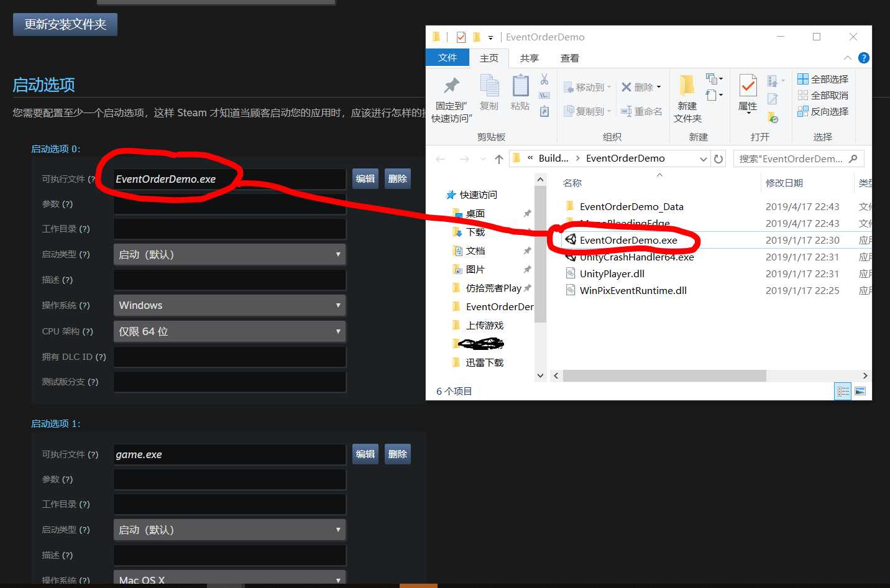The image size is (890, 588).
Task: Click 编辑 for launch option 0
Action: 365,179
